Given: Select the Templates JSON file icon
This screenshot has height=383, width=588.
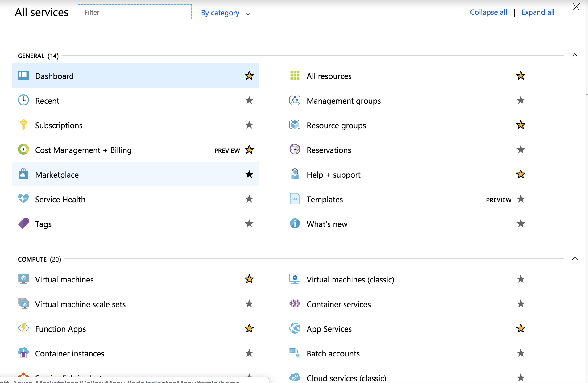Looking at the screenshot, I should (295, 199).
